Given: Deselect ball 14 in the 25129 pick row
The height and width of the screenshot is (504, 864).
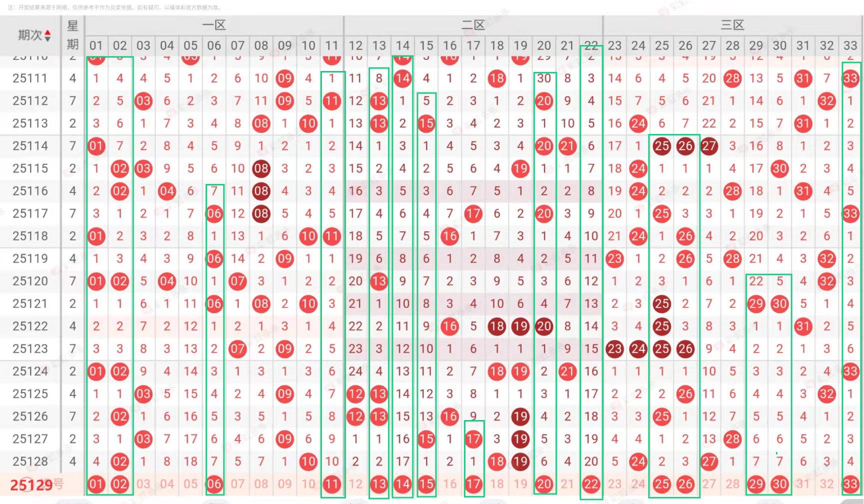Looking at the screenshot, I should coord(402,484).
